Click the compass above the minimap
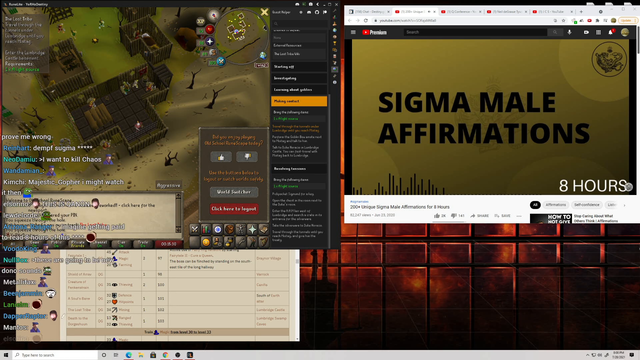 pos(213,16)
